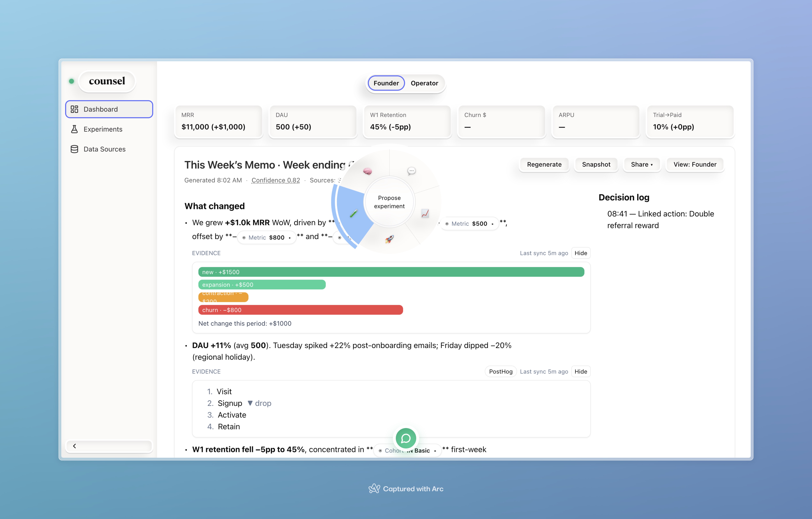Image resolution: width=812 pixels, height=519 pixels.
Task: Click the Snapshot button
Action: [x=596, y=165]
